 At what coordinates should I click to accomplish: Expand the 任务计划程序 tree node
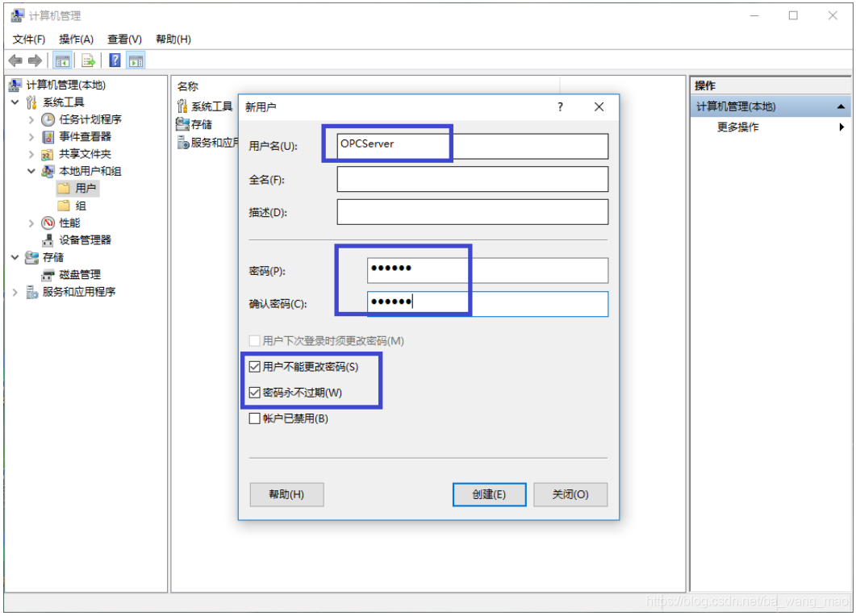(x=31, y=120)
